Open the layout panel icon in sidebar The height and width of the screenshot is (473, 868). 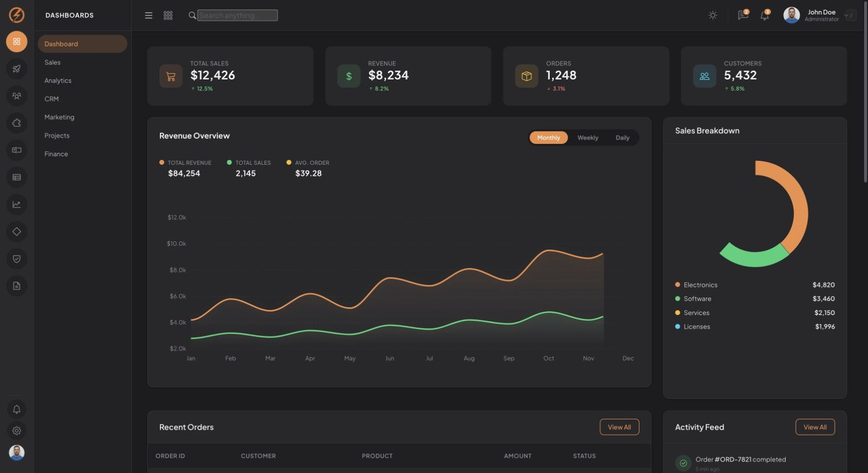click(x=17, y=150)
